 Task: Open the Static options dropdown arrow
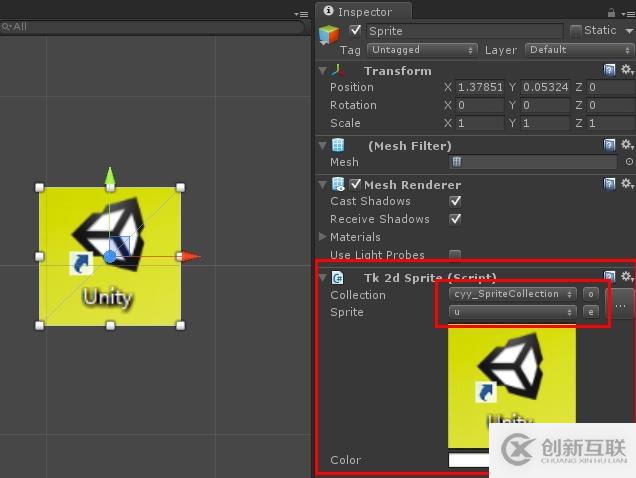[x=629, y=31]
